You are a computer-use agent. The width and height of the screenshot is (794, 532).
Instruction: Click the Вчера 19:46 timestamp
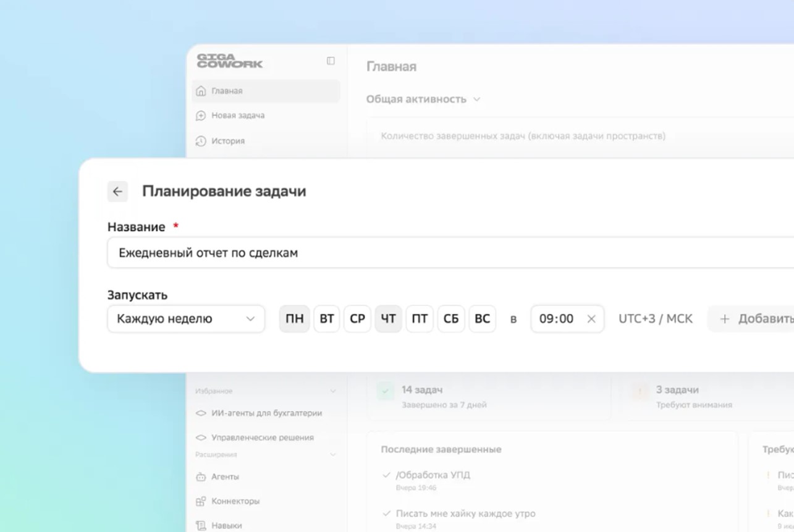(x=416, y=488)
